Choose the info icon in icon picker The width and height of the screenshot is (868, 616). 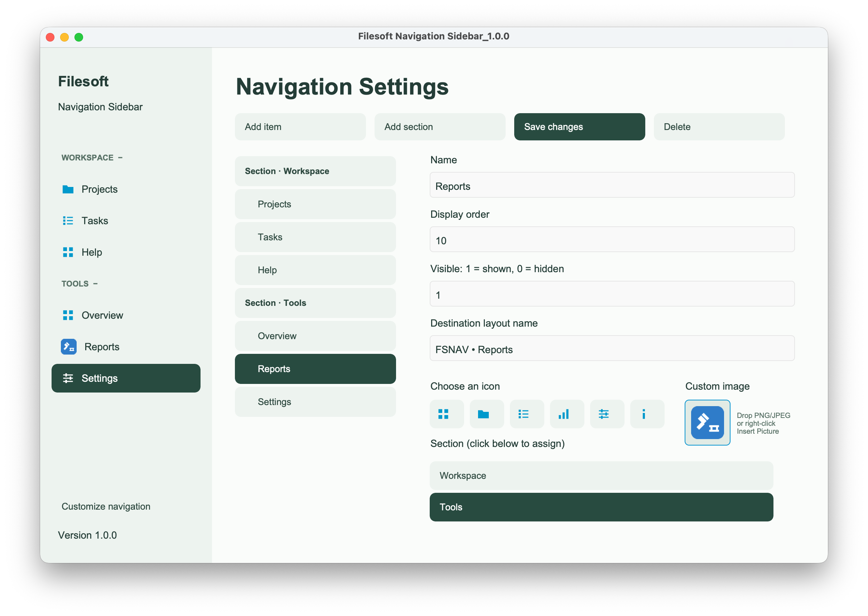click(x=647, y=414)
